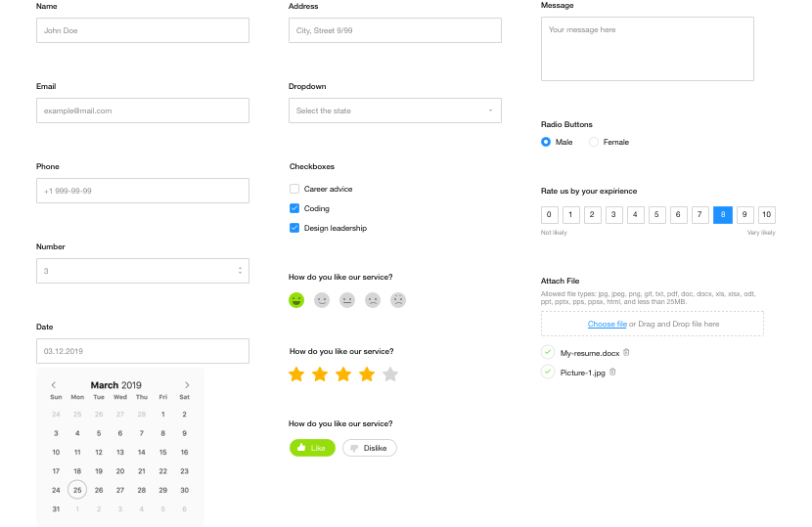Click the Choose file link
Screen dimensions: 812x527
607,324
